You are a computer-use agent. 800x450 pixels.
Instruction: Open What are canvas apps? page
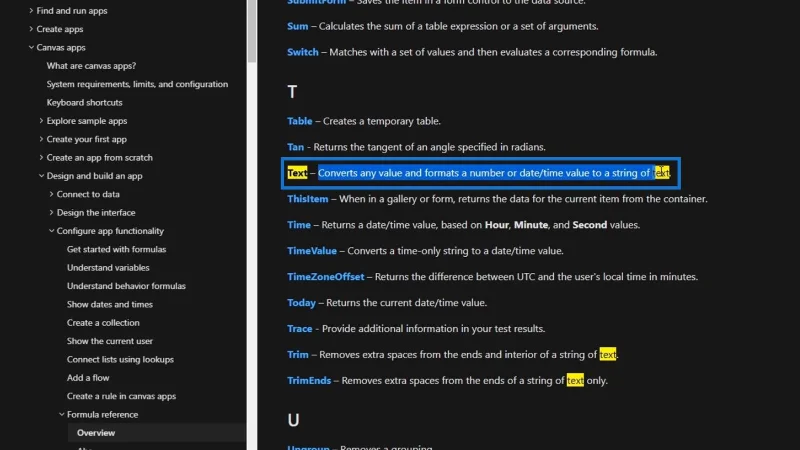91,65
